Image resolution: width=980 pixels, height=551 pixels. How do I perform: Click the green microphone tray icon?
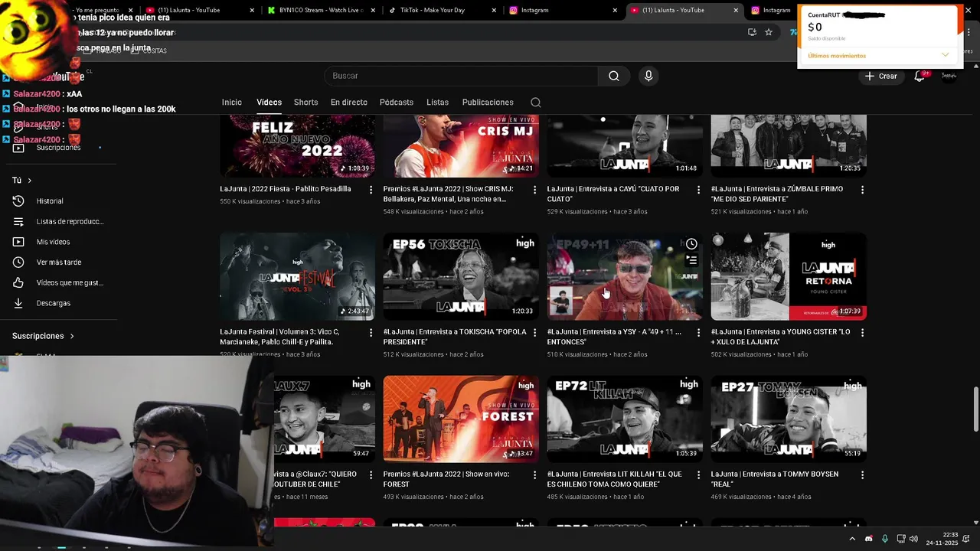884,539
